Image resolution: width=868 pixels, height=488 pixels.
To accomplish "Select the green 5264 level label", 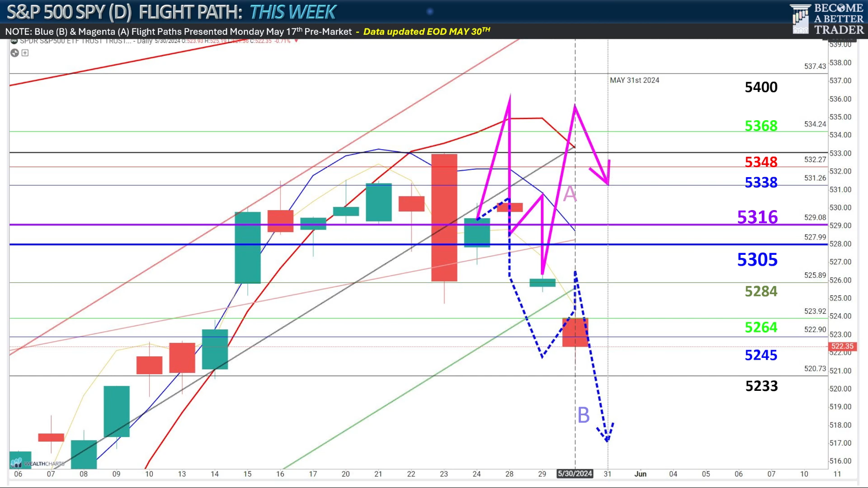I will pyautogui.click(x=761, y=327).
